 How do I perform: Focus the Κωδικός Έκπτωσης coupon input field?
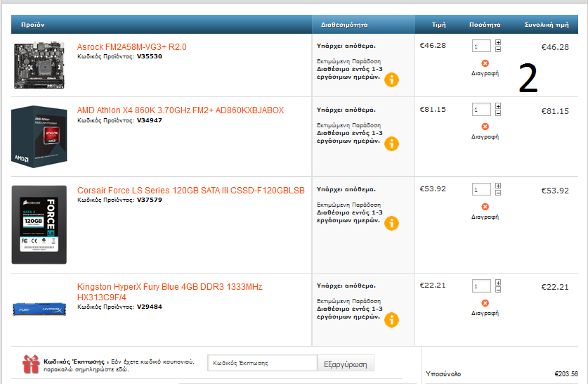tap(262, 363)
